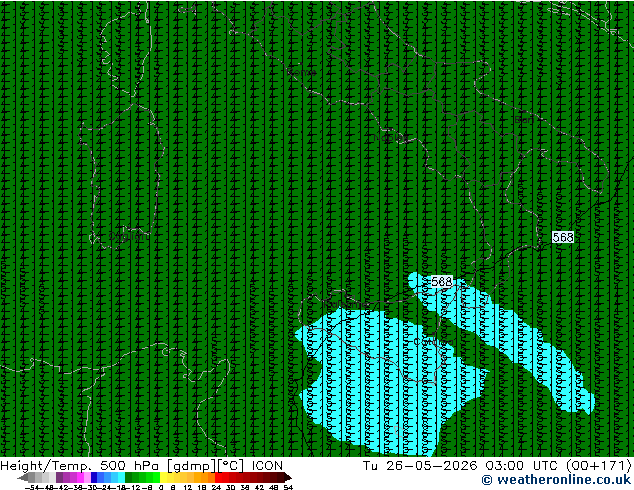Click the yellow legend swatch at 0
The width and height of the screenshot is (634, 490).
pyautogui.click(x=163, y=477)
